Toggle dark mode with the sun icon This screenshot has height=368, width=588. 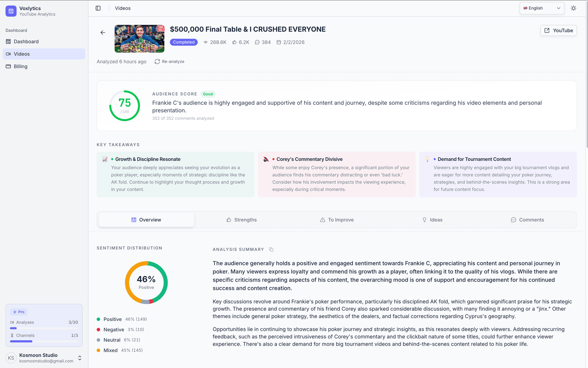tap(573, 8)
